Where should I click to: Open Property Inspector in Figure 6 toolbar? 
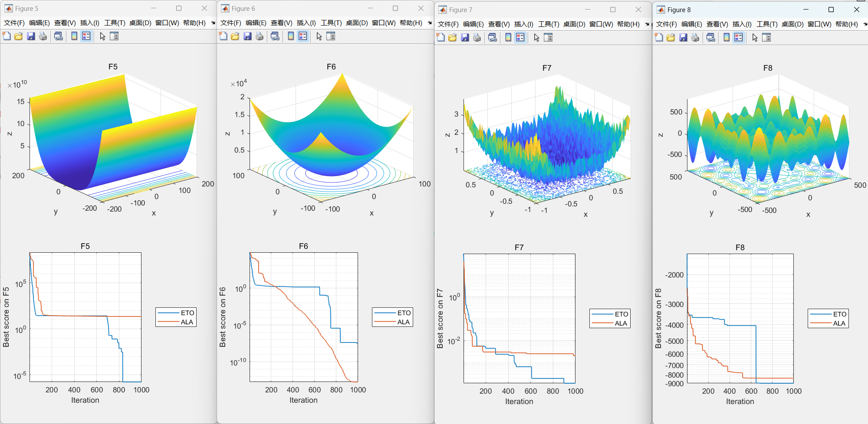pos(331,36)
